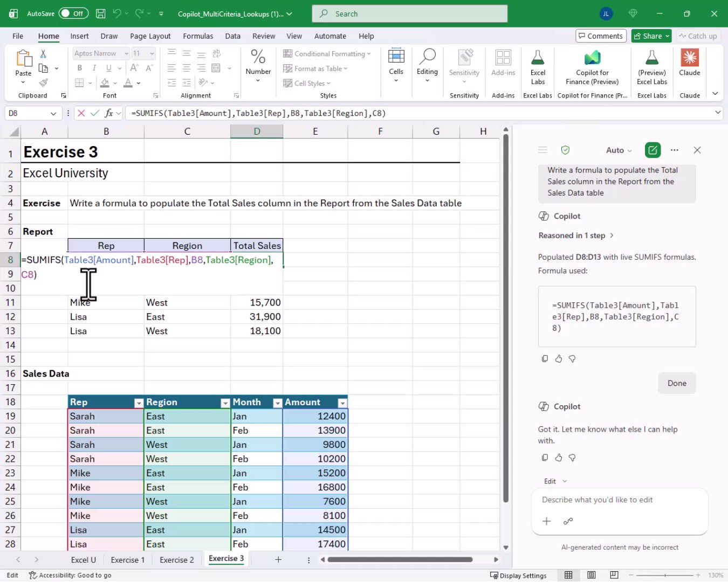Add a new sheet with plus icon
Screen dimensions: 728x582
[x=278, y=559]
